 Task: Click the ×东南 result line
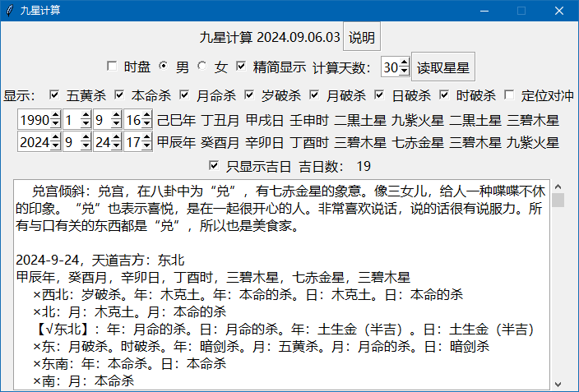coord(130,364)
